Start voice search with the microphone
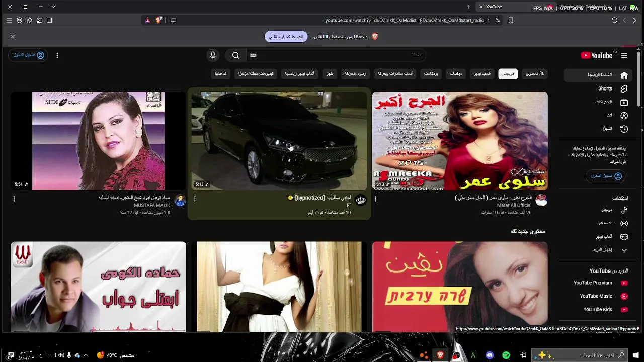644x362 pixels. tap(213, 55)
